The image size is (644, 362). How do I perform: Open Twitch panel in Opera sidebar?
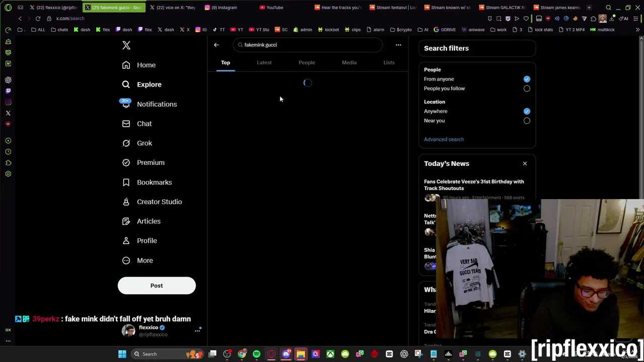[x=8, y=91]
